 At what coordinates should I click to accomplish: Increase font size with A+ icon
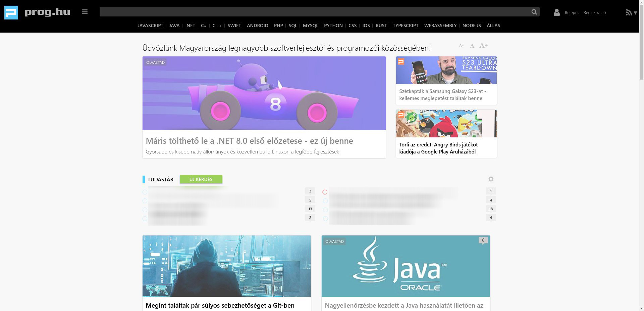coord(483,45)
